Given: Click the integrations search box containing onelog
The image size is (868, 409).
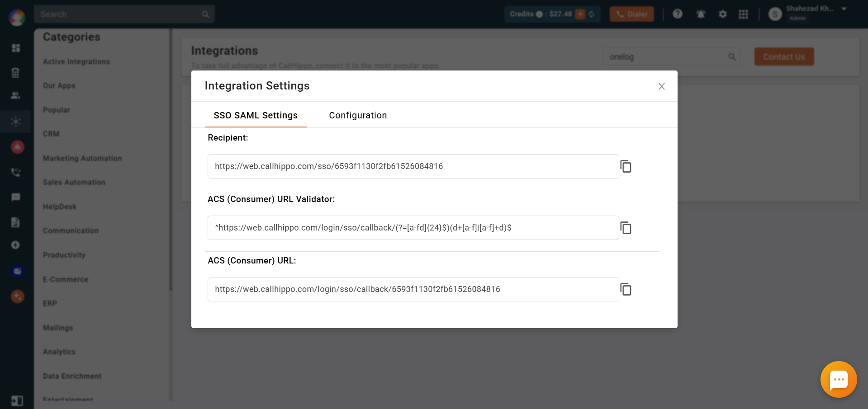Looking at the screenshot, I should point(671,57).
